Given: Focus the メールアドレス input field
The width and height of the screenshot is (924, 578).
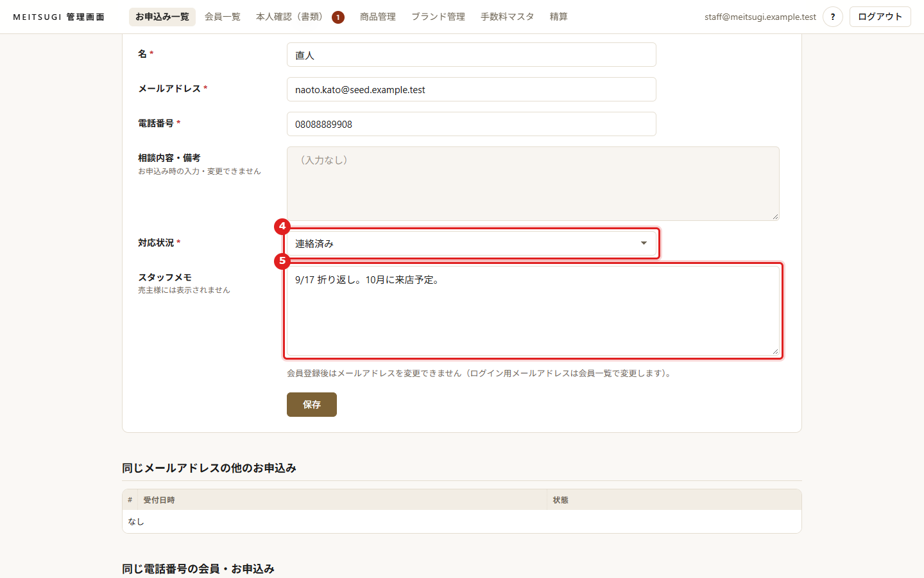Looking at the screenshot, I should (472, 89).
